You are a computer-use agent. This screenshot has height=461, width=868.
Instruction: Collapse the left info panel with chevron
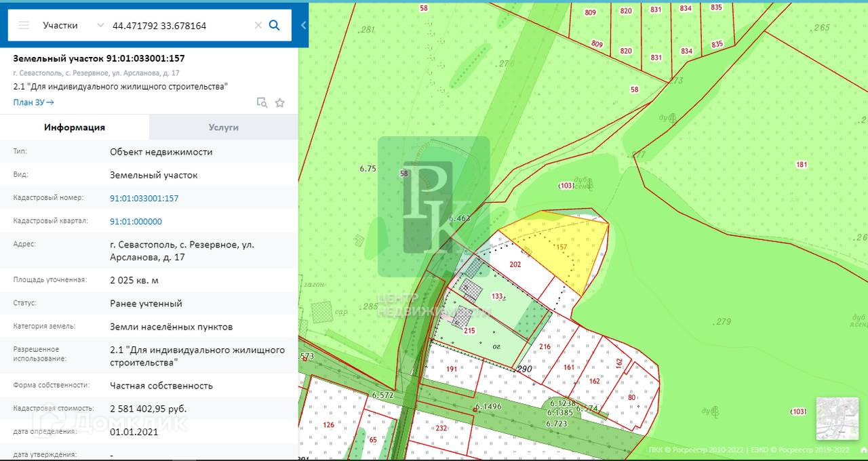303,25
